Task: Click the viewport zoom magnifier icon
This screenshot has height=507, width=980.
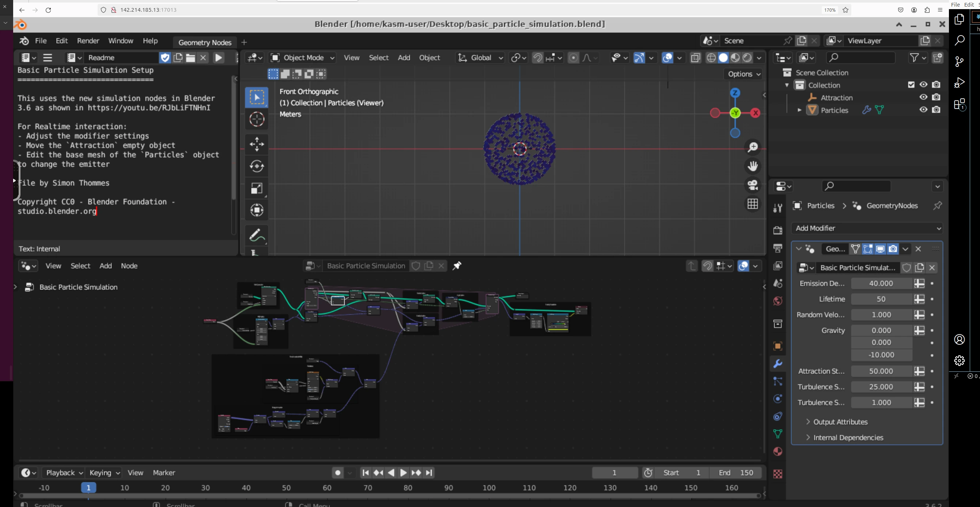Action: (x=753, y=147)
